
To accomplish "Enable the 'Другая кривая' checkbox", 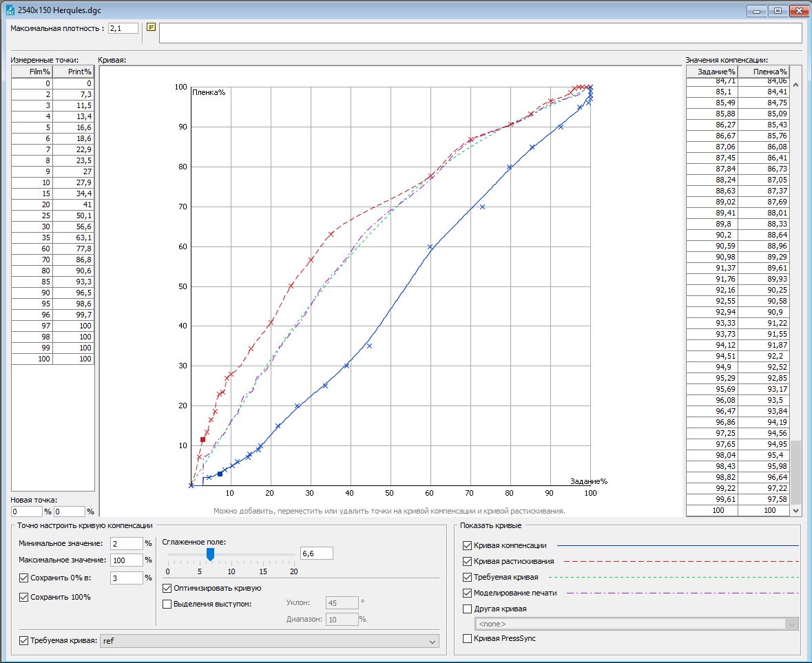I will coord(467,609).
